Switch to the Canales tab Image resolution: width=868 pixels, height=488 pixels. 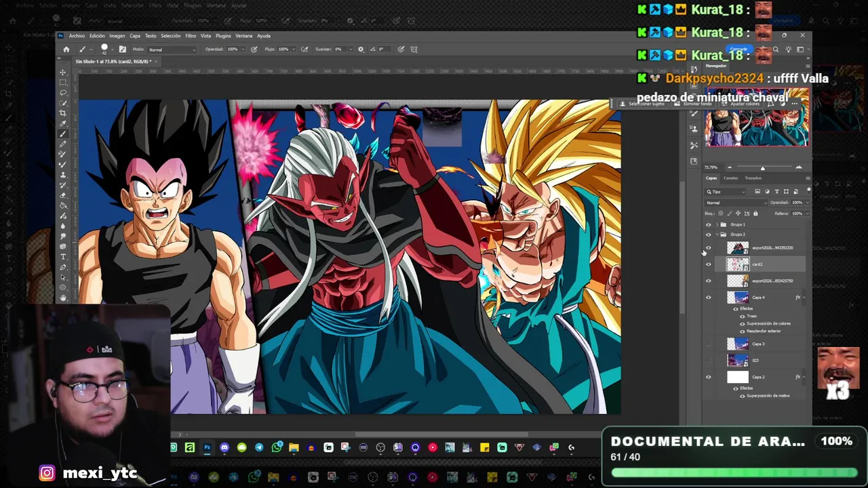click(730, 178)
